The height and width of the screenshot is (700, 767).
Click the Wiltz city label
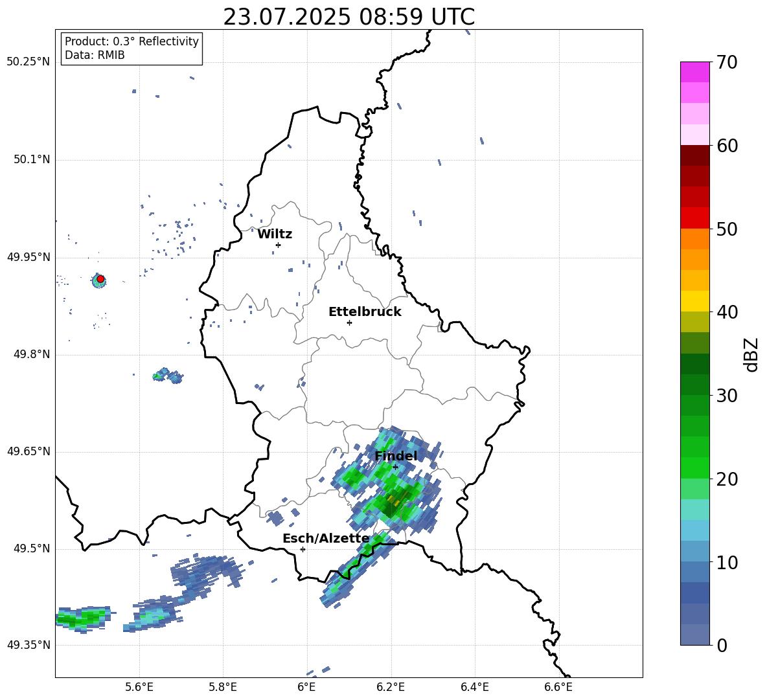[x=275, y=234]
